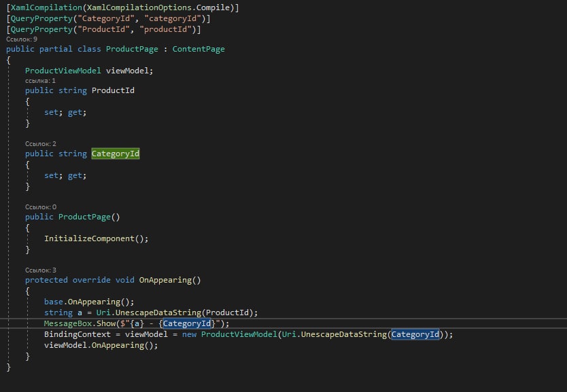Click the "CategoryId" string in QueryProperty attribute
Image resolution: width=567 pixels, height=392 pixels.
pyautogui.click(x=105, y=18)
